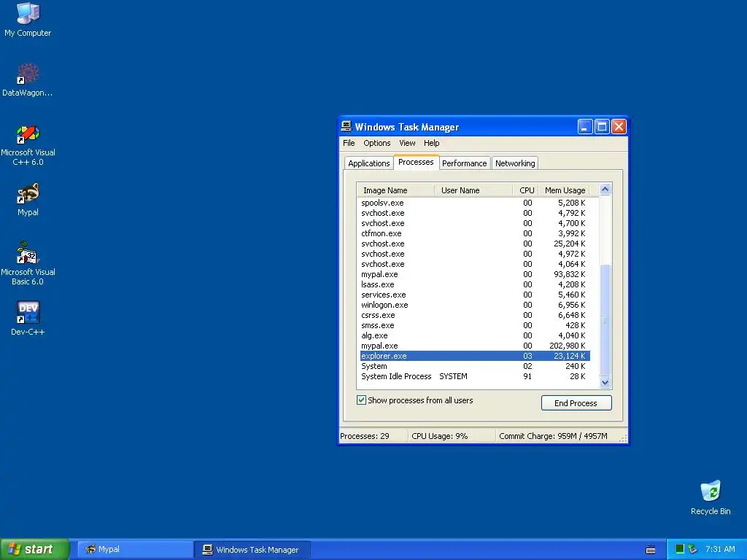Viewport: 747px width, 560px height.
Task: Click the taskbar clock showing 7:31 AM
Action: tap(720, 549)
